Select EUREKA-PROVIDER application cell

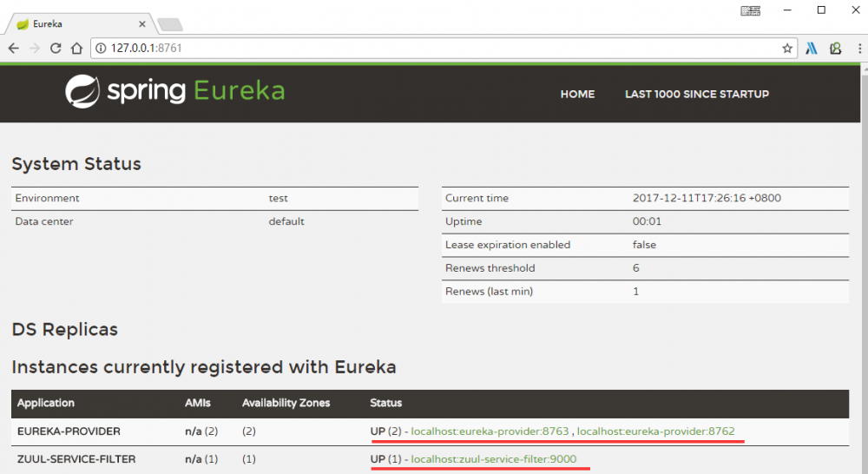pyautogui.click(x=69, y=431)
